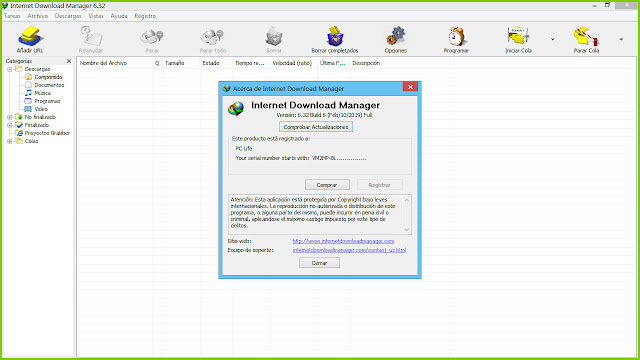The width and height of the screenshot is (640, 360).
Task: Sort by Última F... column header
Action: (x=333, y=63)
